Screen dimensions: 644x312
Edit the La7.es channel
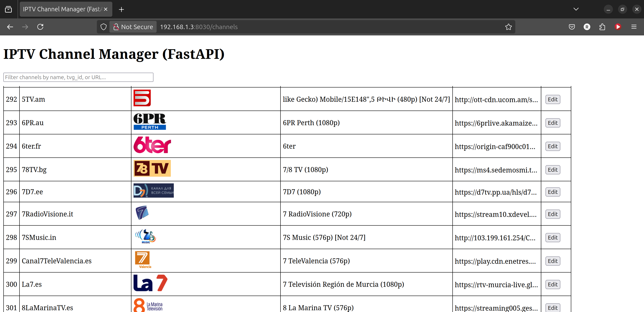[553, 285]
